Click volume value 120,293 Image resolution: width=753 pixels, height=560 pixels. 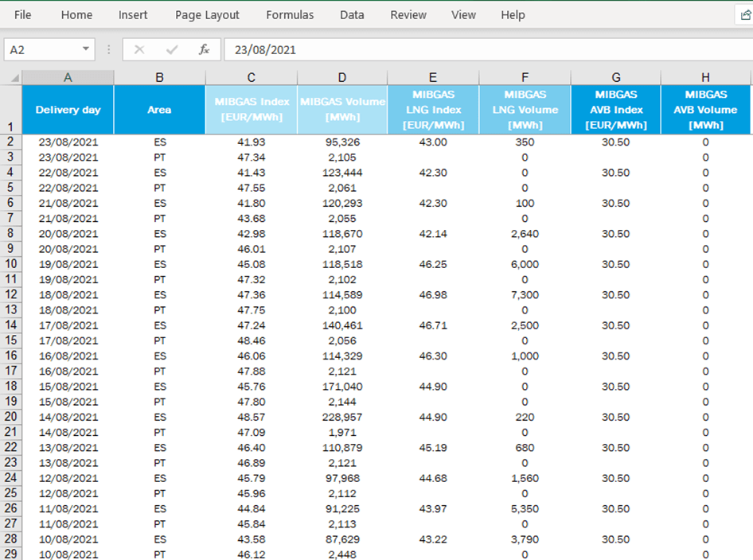(x=342, y=203)
